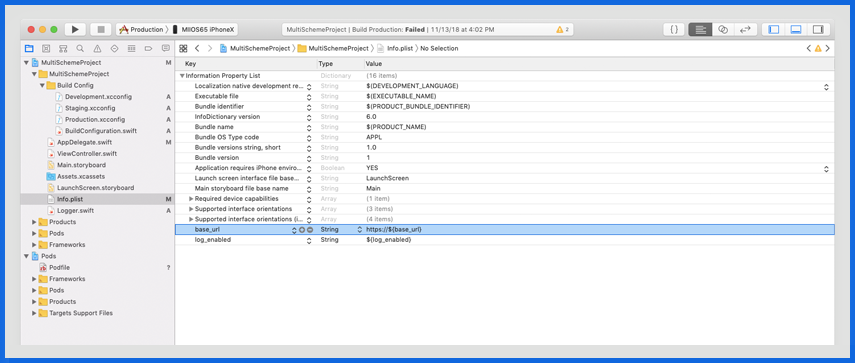855x363 pixels.
Task: Collapse the Pods project
Action: tap(26, 256)
